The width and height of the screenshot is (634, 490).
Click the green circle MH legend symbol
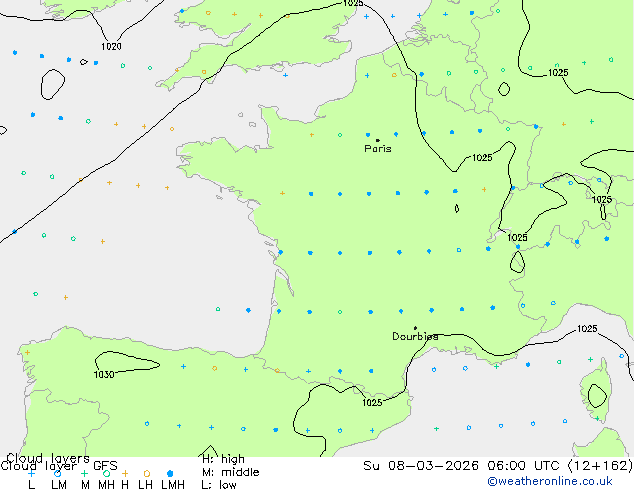tap(106, 473)
